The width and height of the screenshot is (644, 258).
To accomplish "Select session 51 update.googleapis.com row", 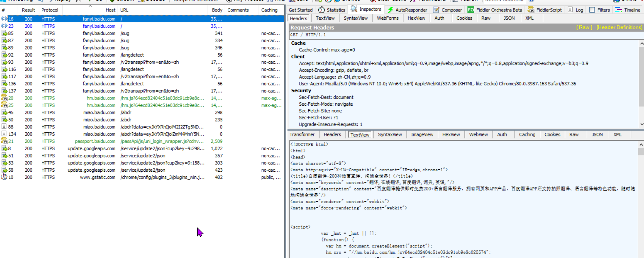I will [142, 156].
